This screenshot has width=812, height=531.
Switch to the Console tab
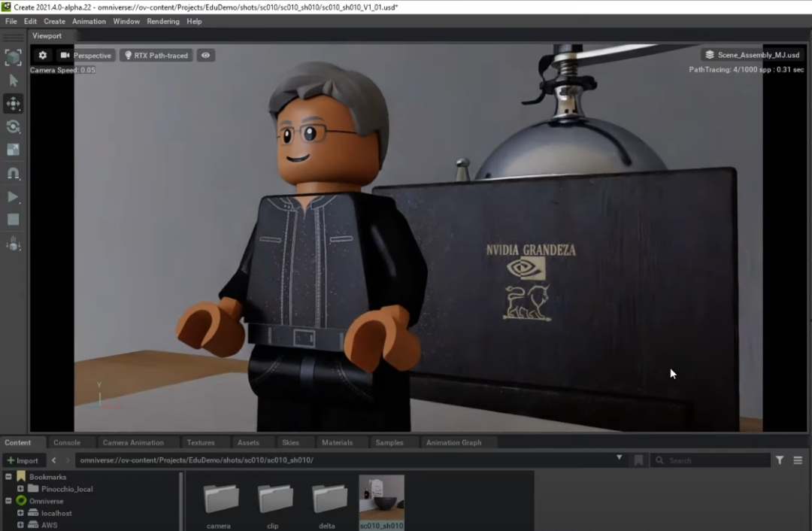(67, 442)
